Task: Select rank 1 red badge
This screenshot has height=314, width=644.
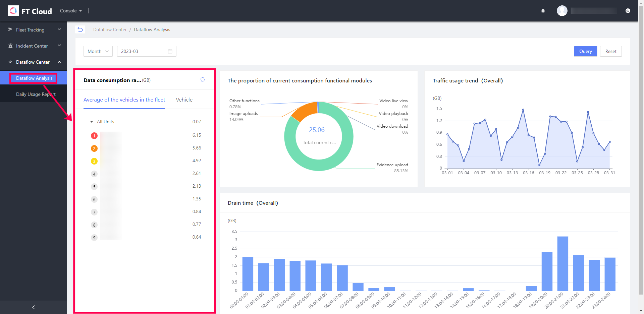Action: coord(94,136)
